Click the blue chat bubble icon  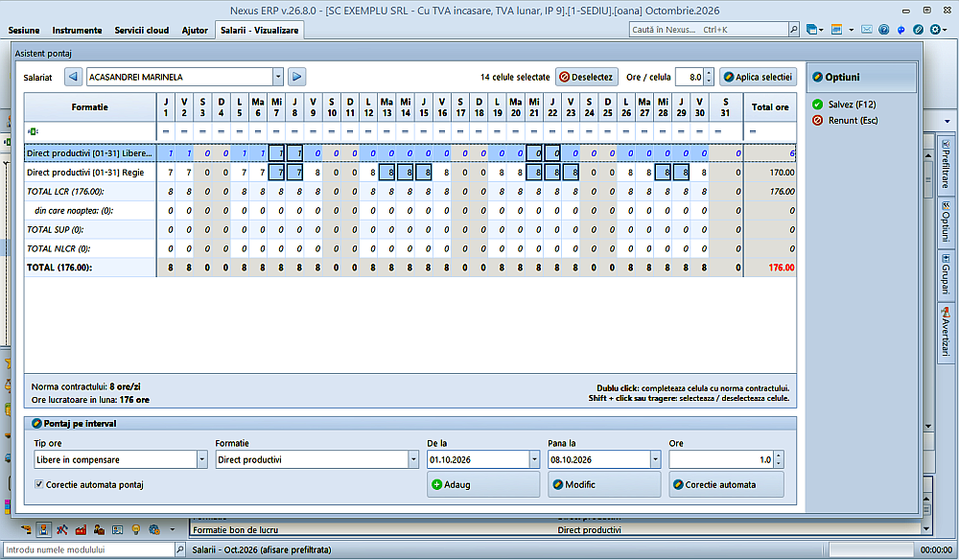pos(901,30)
